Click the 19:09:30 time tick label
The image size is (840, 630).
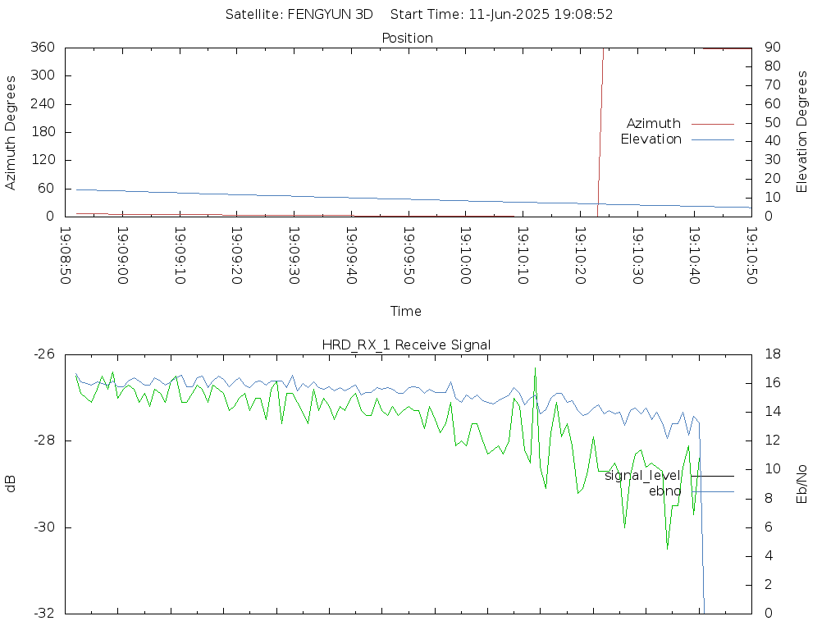pos(294,256)
